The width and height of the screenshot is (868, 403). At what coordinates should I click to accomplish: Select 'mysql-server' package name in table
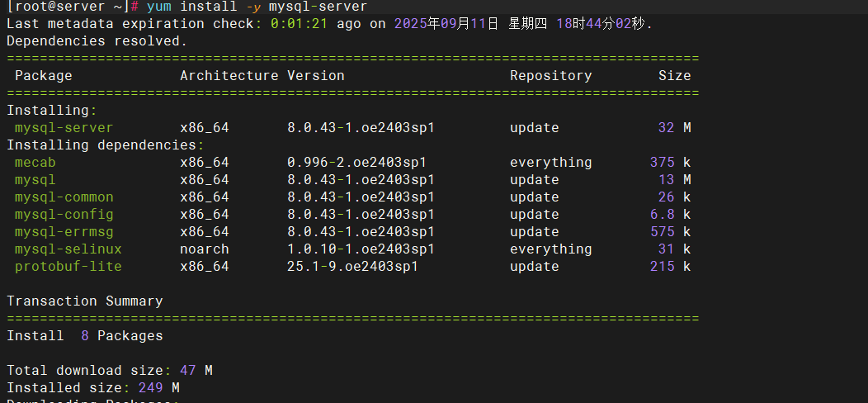pyautogui.click(x=64, y=127)
